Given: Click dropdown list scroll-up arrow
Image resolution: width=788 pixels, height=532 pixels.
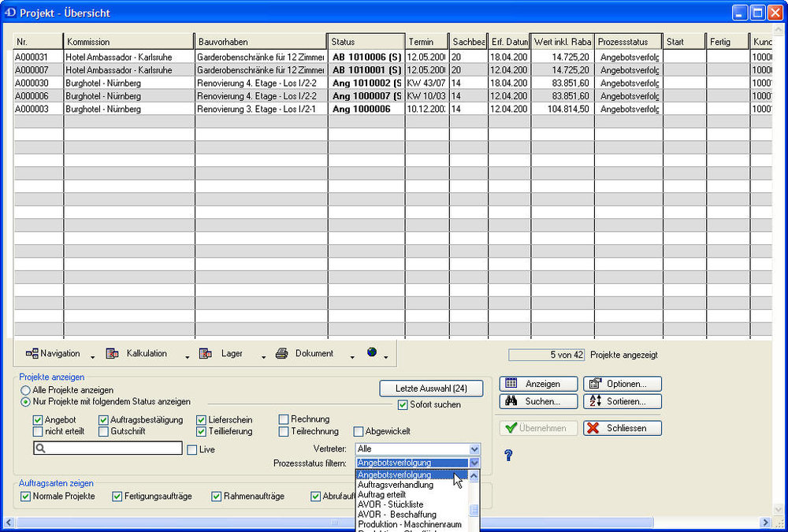Looking at the screenshot, I should pos(474,475).
